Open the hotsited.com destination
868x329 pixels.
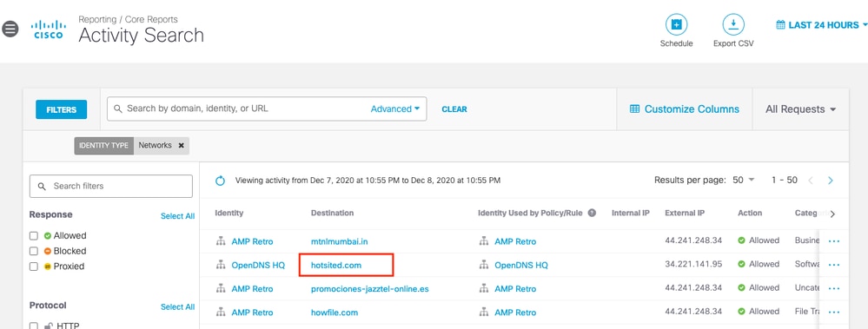[x=336, y=266]
